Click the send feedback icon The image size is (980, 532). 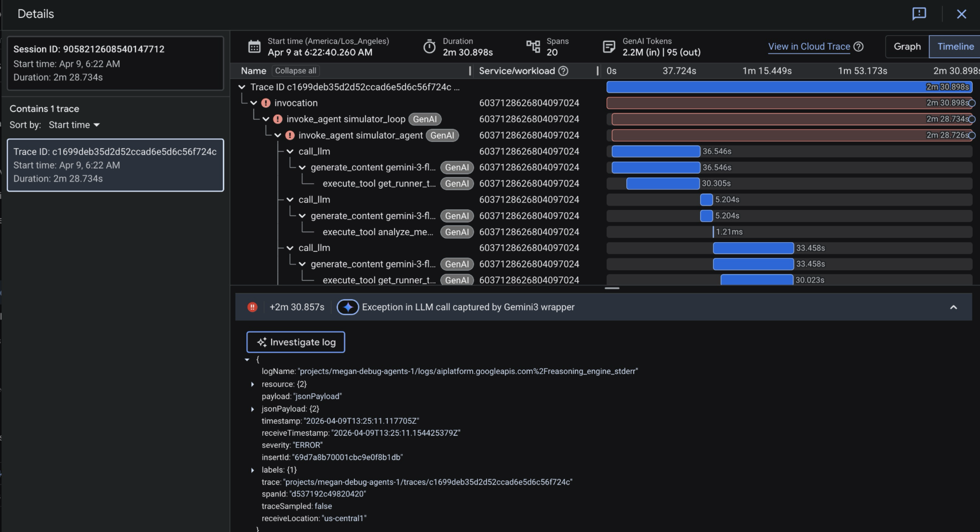click(919, 14)
